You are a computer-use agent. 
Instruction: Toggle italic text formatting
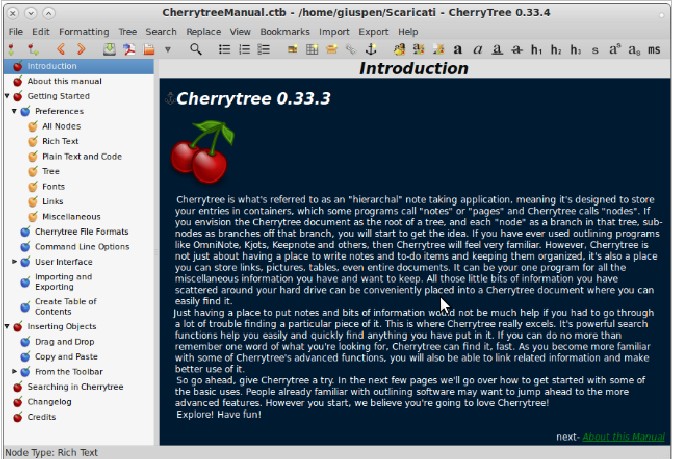pos(477,50)
